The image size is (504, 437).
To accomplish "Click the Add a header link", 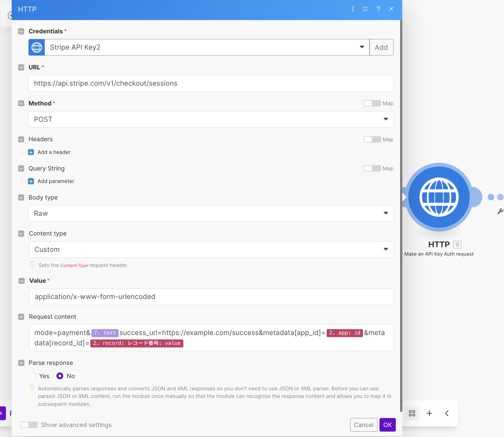I will (54, 152).
